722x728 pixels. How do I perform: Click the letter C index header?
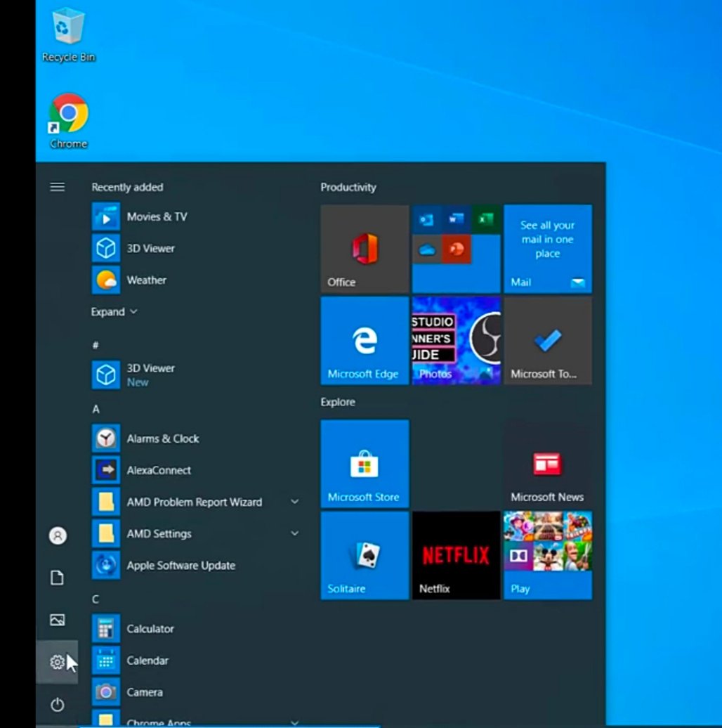[95, 599]
